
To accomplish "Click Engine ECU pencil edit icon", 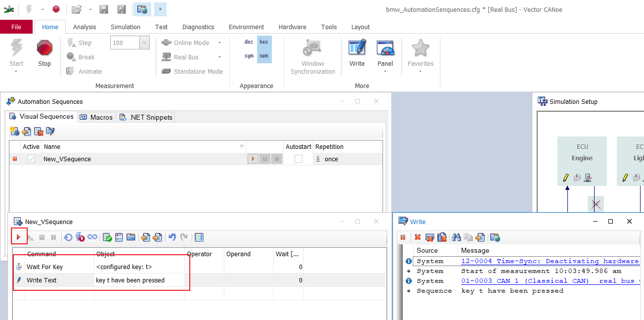I will (566, 177).
